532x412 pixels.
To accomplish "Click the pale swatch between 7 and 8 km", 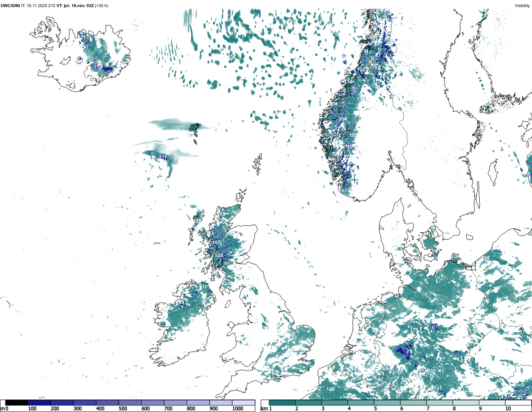I will 440,402.
